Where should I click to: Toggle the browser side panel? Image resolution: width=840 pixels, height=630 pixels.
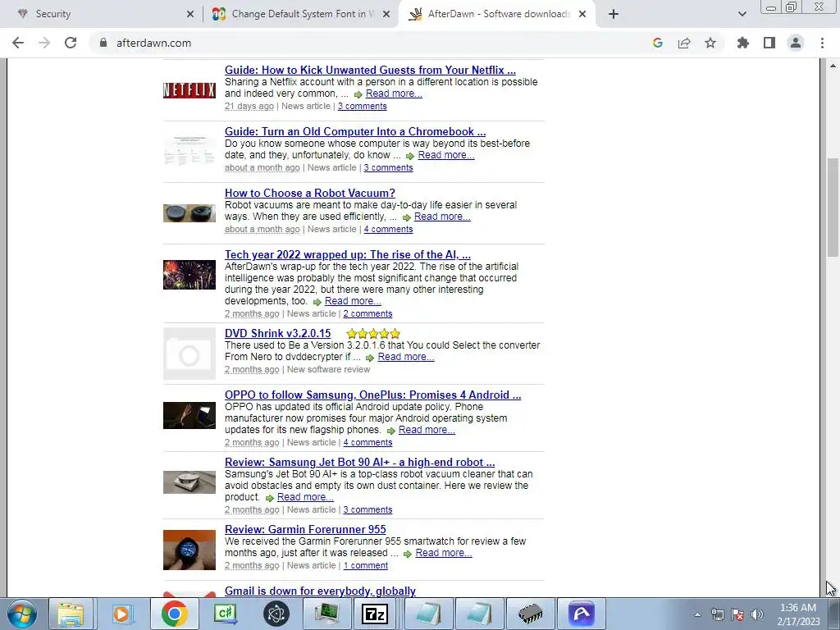[x=769, y=43]
